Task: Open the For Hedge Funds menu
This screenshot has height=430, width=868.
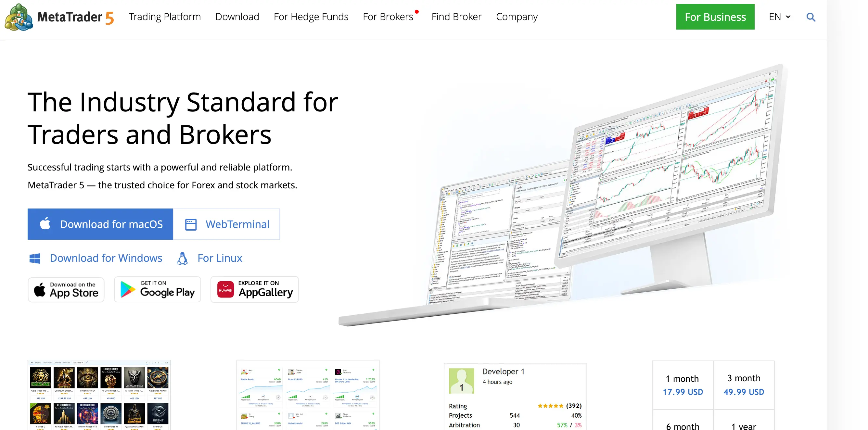Action: [x=311, y=17]
